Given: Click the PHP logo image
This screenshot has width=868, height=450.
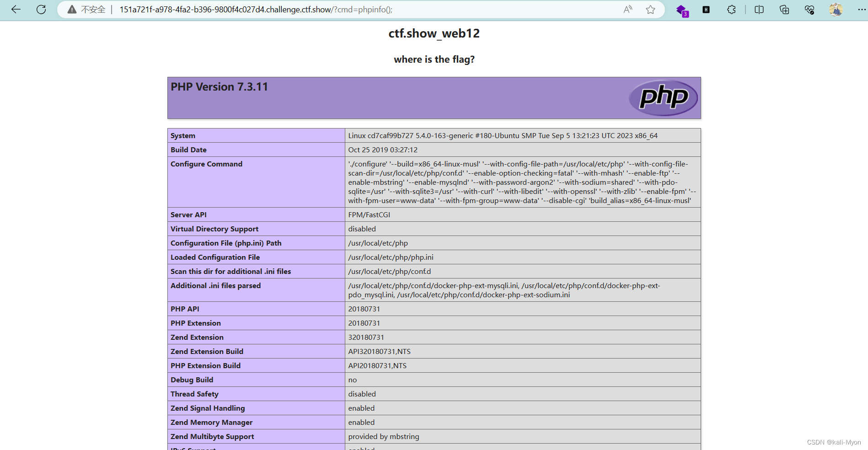Looking at the screenshot, I should [663, 97].
